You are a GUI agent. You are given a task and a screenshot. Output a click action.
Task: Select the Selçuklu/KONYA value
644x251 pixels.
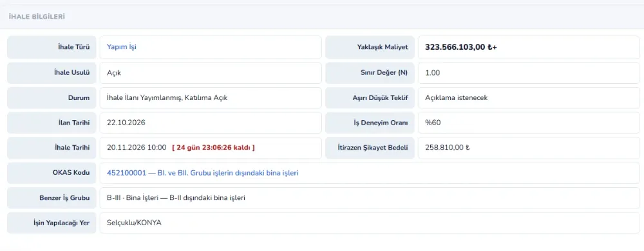click(x=134, y=223)
